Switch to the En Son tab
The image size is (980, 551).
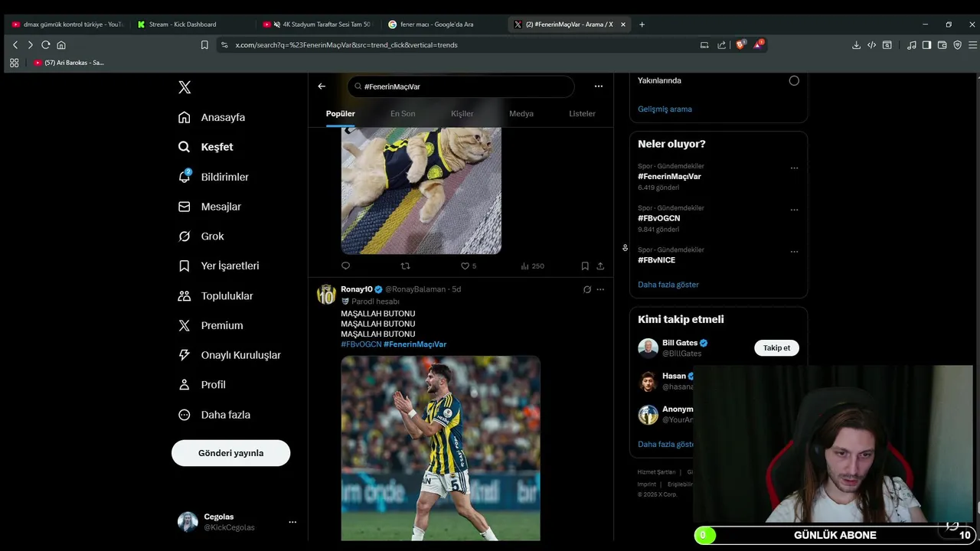coord(403,113)
